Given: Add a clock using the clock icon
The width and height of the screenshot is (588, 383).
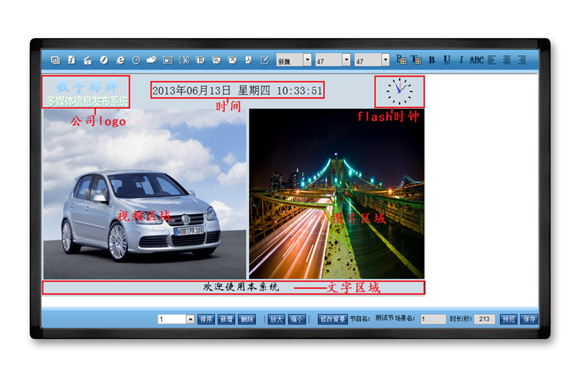Looking at the screenshot, I should tap(136, 60).
